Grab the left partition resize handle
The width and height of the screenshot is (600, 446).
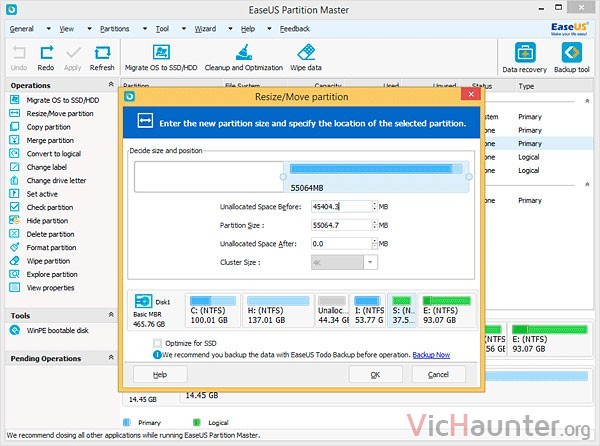coord(283,177)
